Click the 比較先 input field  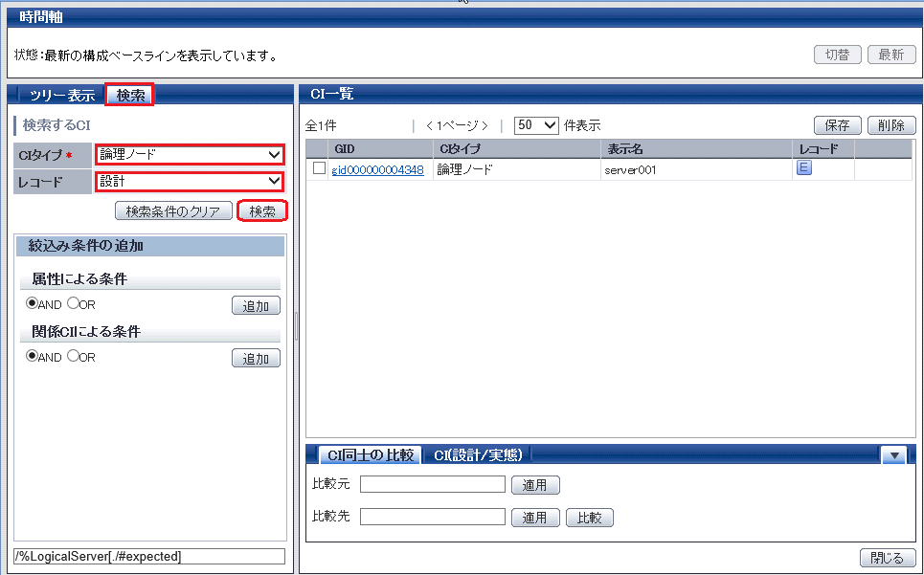pyautogui.click(x=433, y=517)
